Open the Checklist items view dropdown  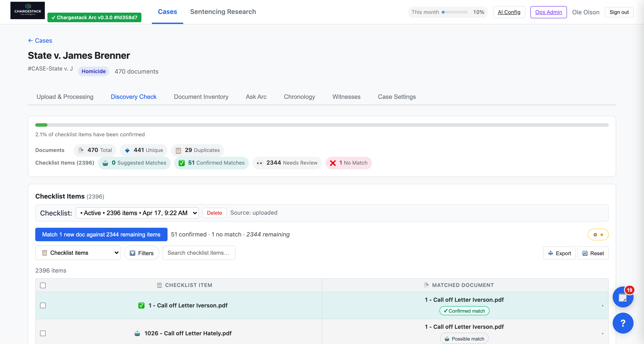(x=78, y=253)
